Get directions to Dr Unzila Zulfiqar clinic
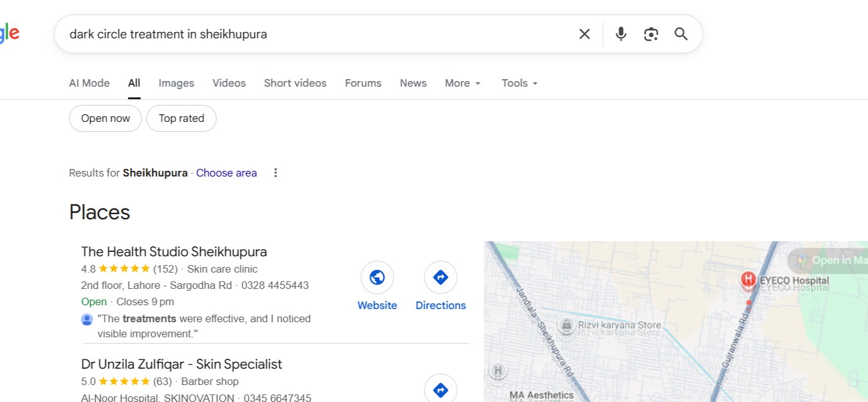Image resolution: width=868 pixels, height=402 pixels. pyautogui.click(x=441, y=389)
